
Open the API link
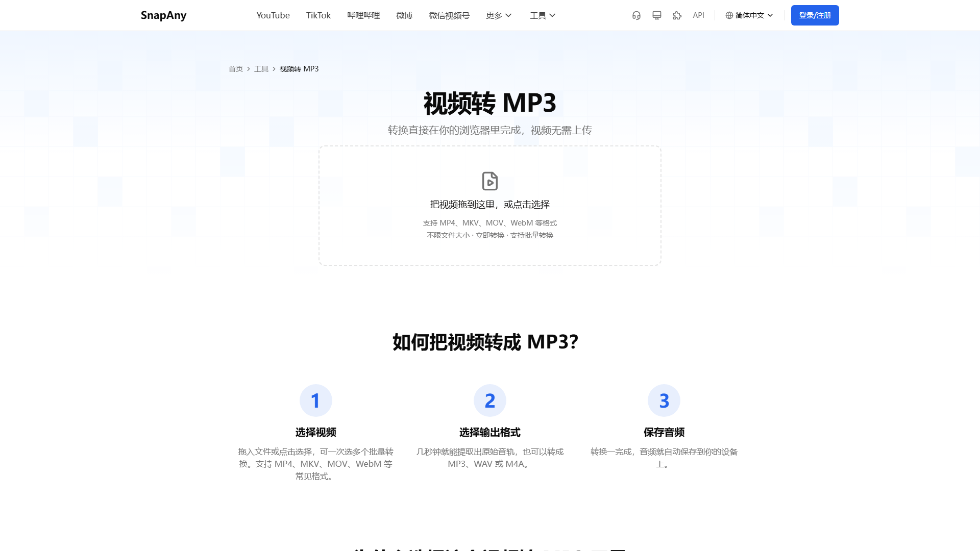click(x=698, y=15)
